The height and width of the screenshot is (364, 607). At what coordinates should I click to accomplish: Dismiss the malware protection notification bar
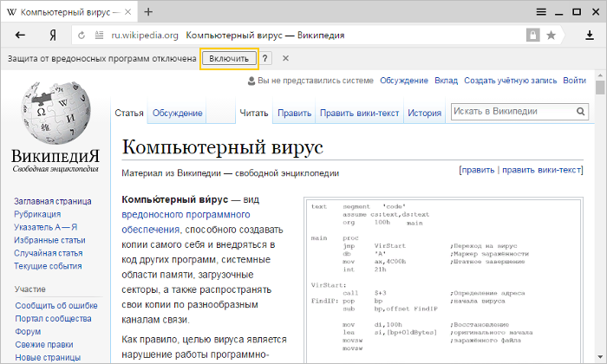click(285, 58)
